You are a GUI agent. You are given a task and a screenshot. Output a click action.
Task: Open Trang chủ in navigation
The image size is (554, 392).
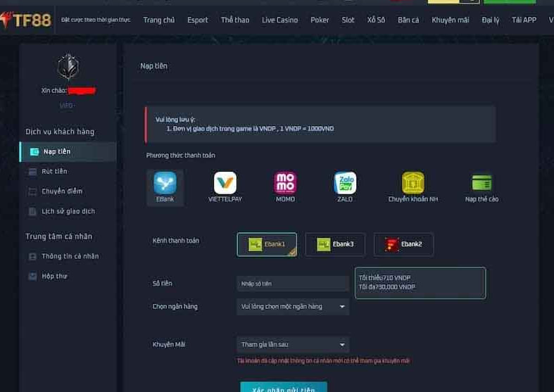[159, 20]
